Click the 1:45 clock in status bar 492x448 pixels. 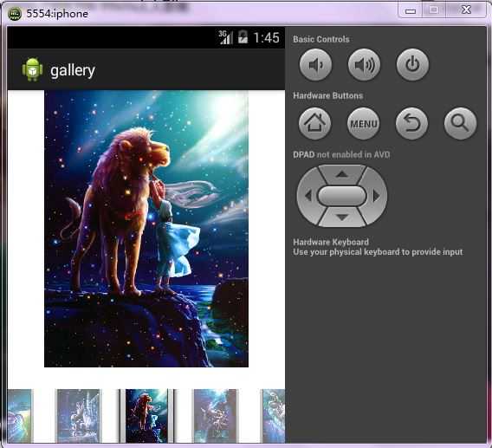(x=266, y=37)
